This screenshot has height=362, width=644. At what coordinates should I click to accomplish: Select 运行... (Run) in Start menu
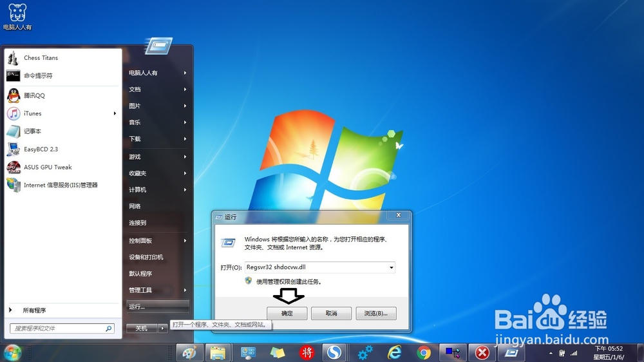coord(158,307)
